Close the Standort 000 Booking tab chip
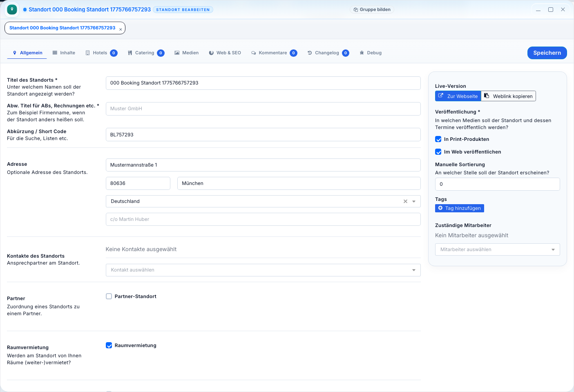This screenshot has width=574, height=392. [x=121, y=29]
